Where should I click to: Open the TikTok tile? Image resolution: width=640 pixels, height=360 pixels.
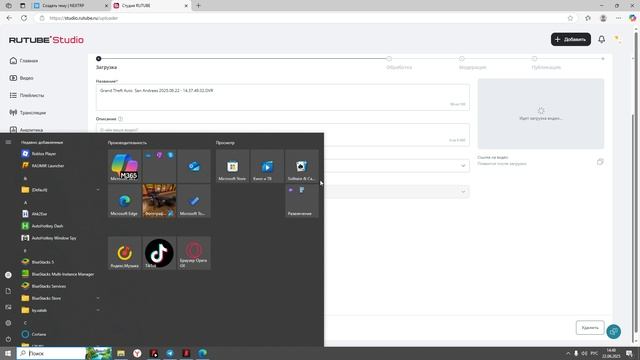tap(159, 253)
